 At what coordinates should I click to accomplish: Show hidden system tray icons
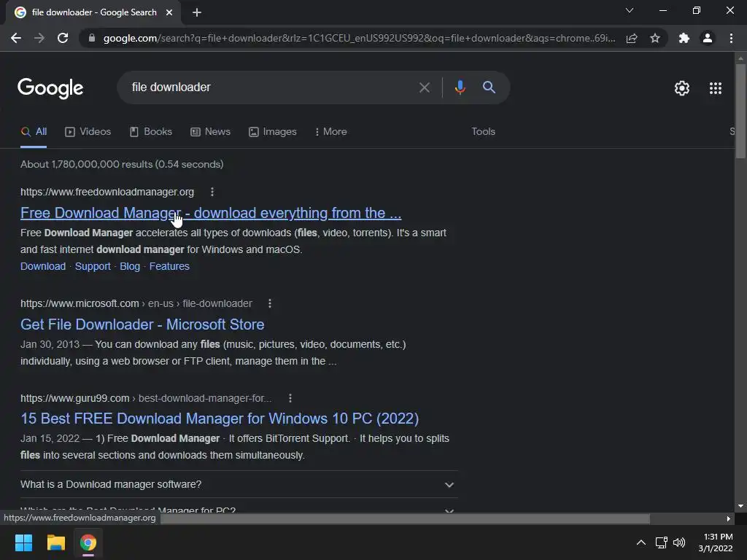tap(640, 542)
